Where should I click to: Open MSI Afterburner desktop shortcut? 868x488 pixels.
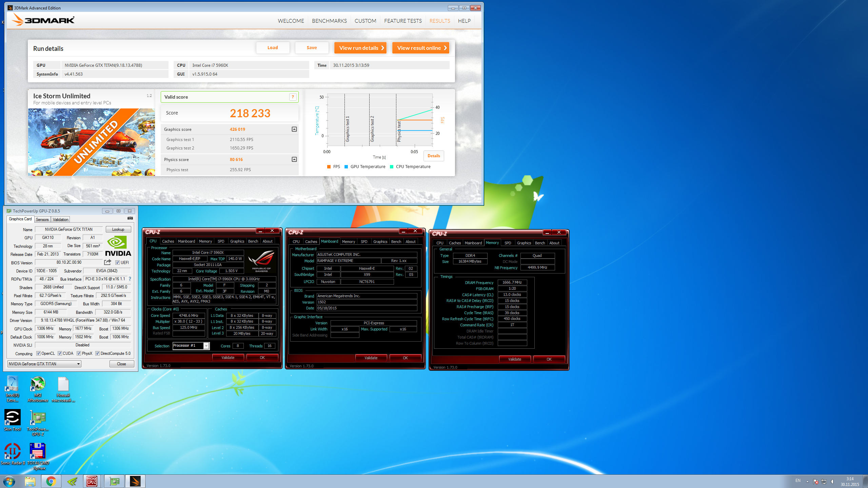click(38, 389)
